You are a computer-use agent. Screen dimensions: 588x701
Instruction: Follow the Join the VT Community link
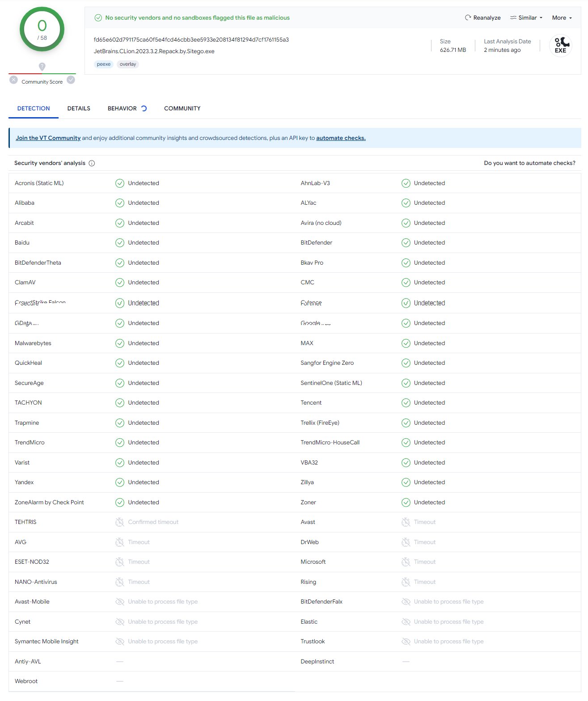48,138
